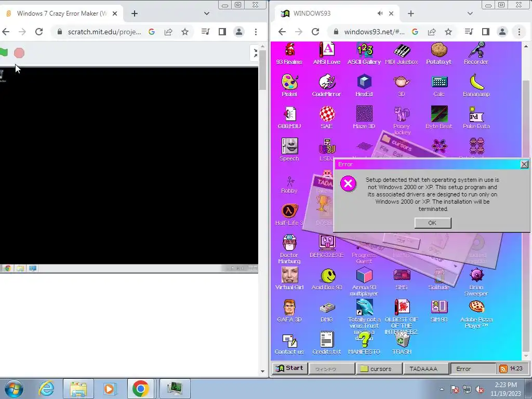Viewport: 532px width, 399px height.
Task: Launch Bananamp banana icon
Action: [x=476, y=86]
